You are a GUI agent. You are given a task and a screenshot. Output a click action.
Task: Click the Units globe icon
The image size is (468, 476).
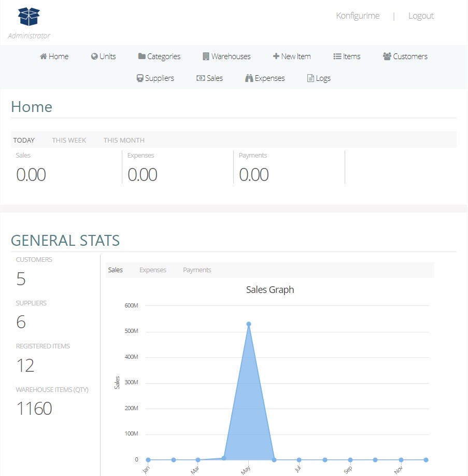(x=94, y=57)
